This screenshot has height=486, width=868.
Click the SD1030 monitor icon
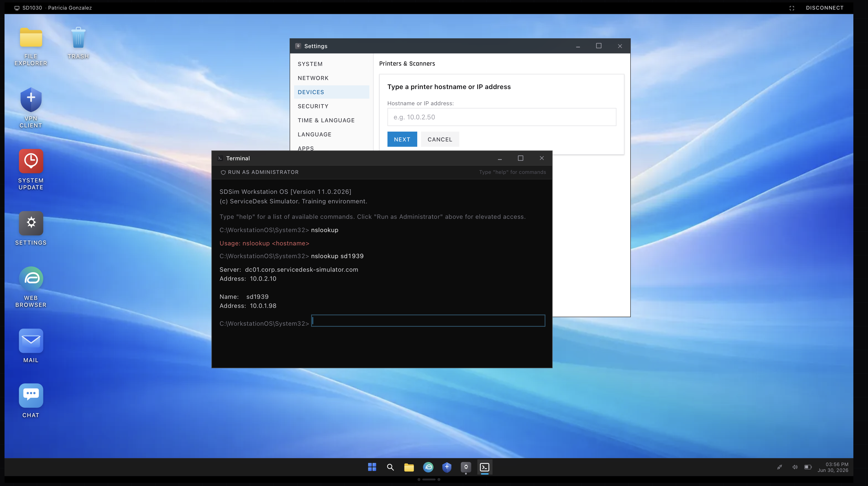[x=17, y=8]
